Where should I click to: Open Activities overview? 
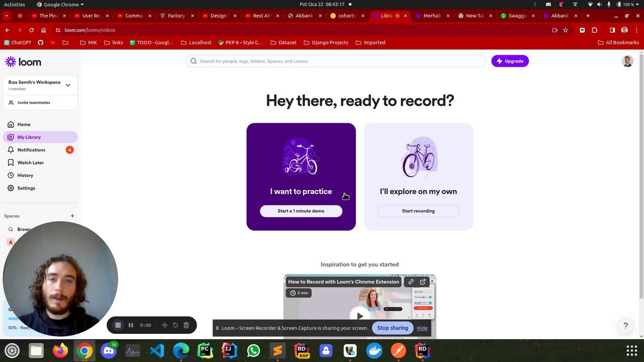(x=15, y=5)
